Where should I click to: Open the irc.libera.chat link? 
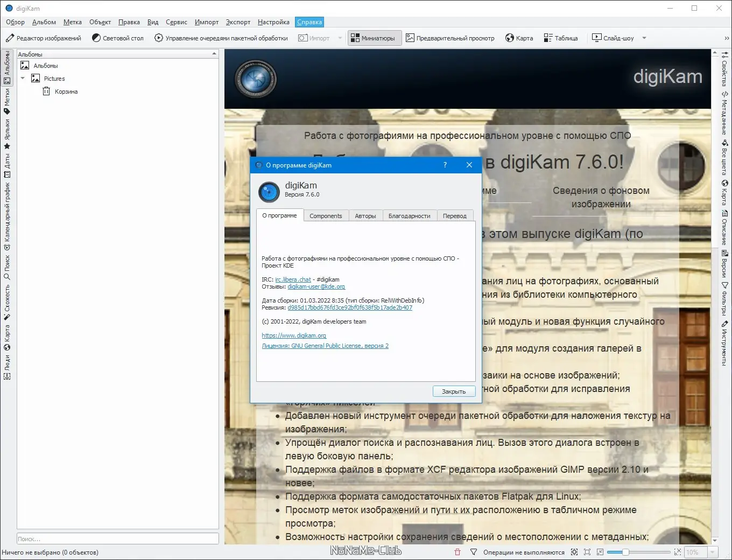[x=293, y=279]
